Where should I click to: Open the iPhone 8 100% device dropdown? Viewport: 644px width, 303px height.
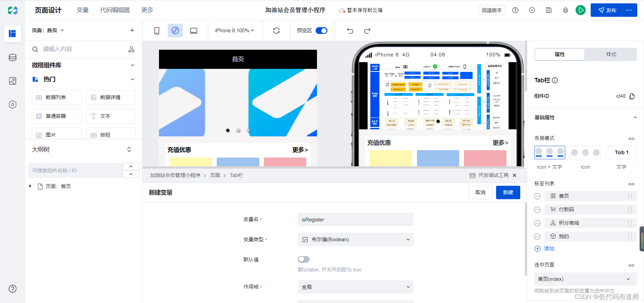coord(235,31)
